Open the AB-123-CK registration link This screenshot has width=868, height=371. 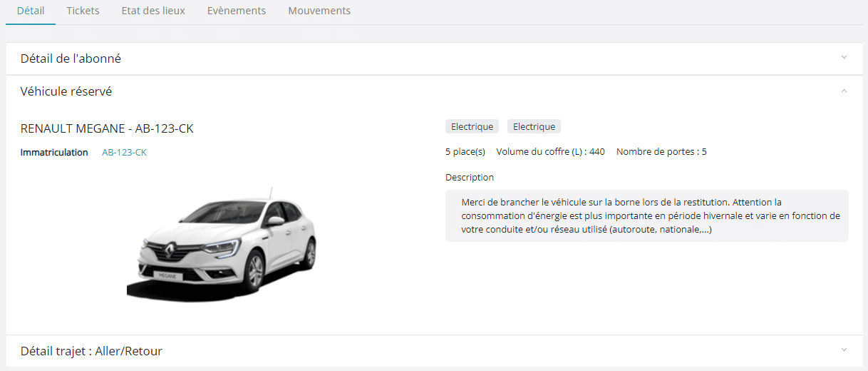pyautogui.click(x=124, y=152)
